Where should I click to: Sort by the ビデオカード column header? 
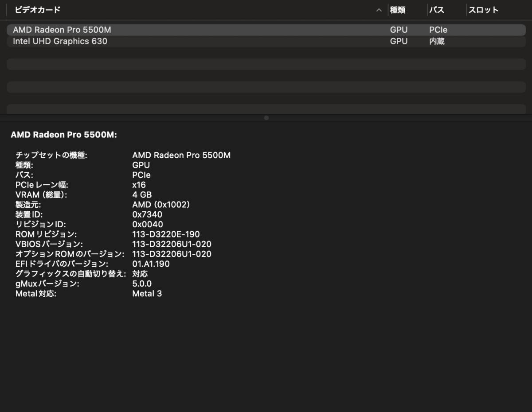click(38, 10)
